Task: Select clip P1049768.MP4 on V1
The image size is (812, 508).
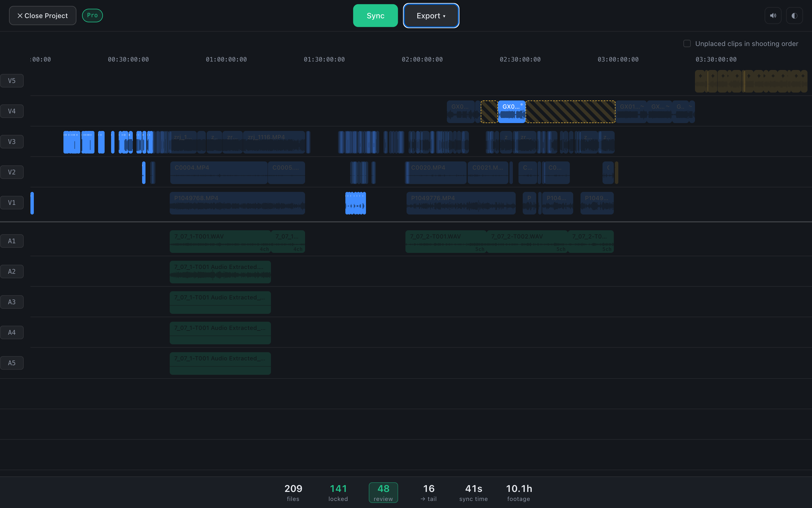Action: click(x=237, y=203)
